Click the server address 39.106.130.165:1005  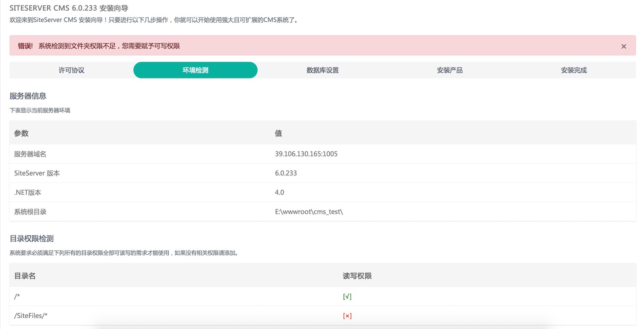tap(306, 154)
